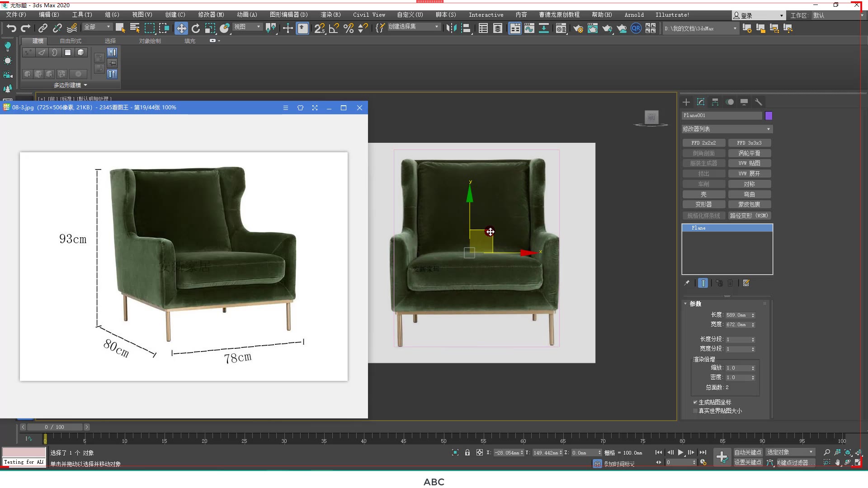Click the 设置关键点 button
The height and width of the screenshot is (488, 868).
pos(748,462)
